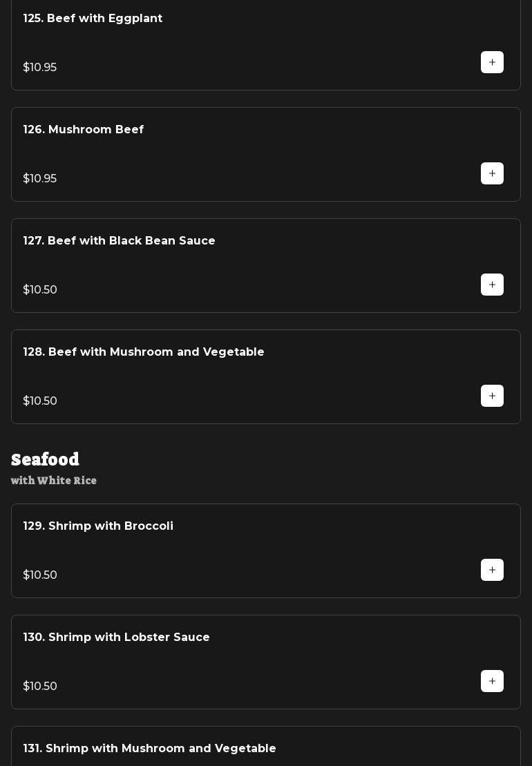Click the 127. Beef with Black Bean Sauce name
Image resolution: width=532 pixels, height=766 pixels.
coord(120,241)
